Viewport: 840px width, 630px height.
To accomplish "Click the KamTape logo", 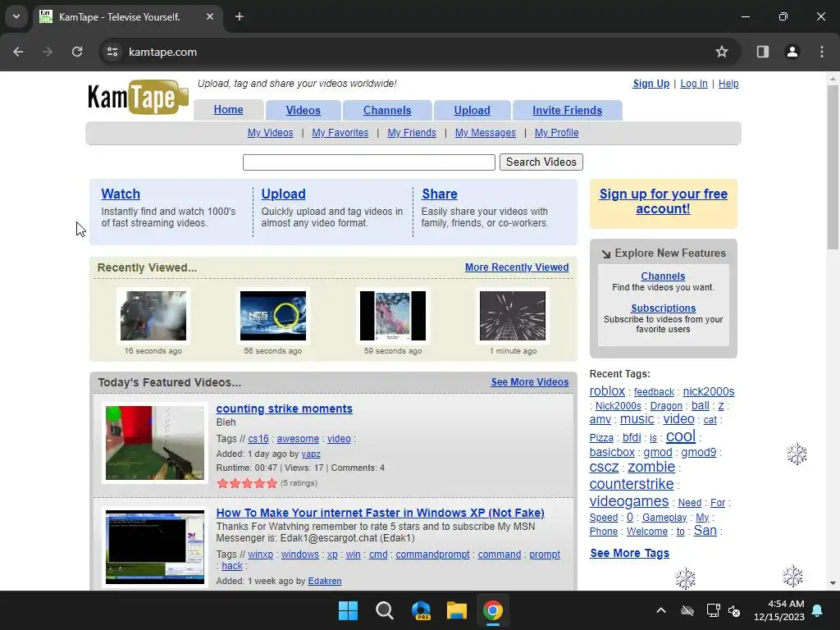I will (x=138, y=97).
